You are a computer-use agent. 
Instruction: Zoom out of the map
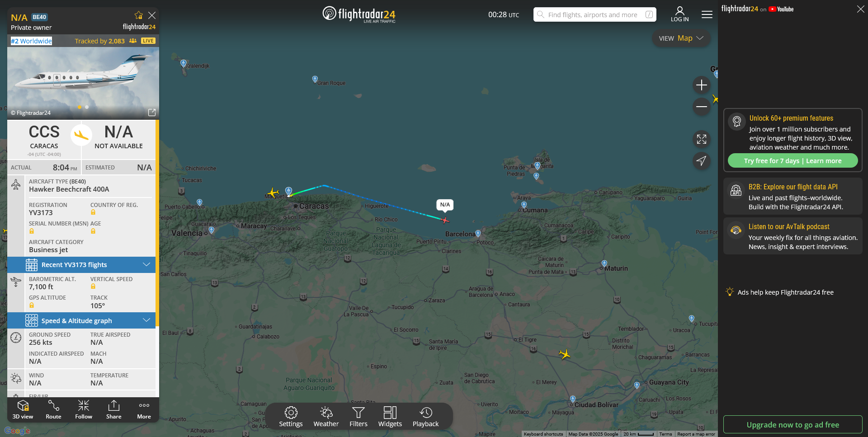[x=701, y=107]
